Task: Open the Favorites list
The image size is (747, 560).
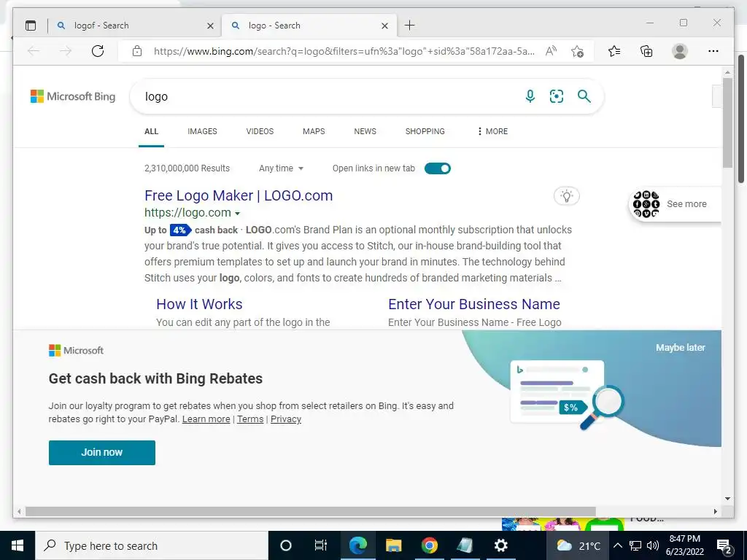Action: tap(614, 51)
